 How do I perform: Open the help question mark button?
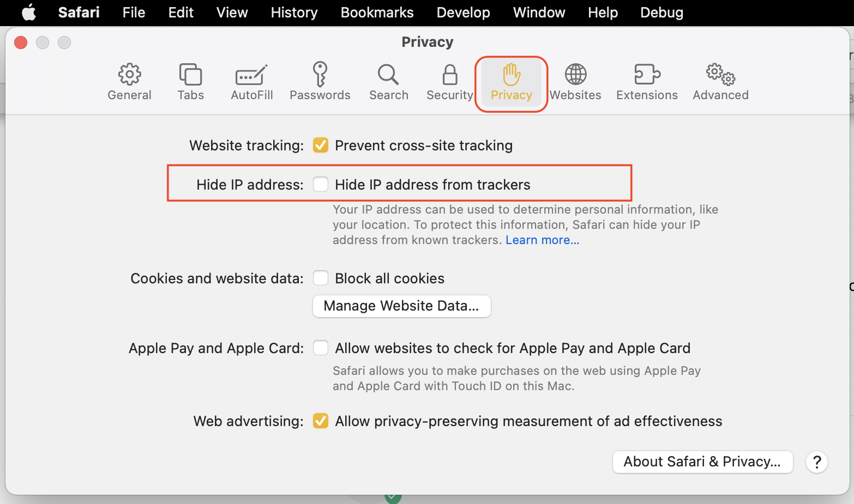[x=817, y=462]
